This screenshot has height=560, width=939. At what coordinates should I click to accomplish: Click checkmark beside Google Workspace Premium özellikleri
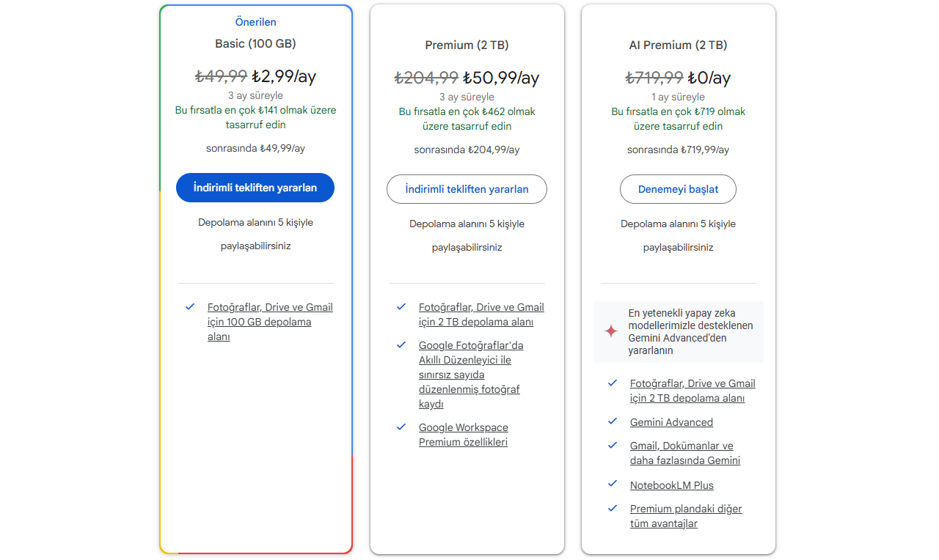[x=401, y=427]
